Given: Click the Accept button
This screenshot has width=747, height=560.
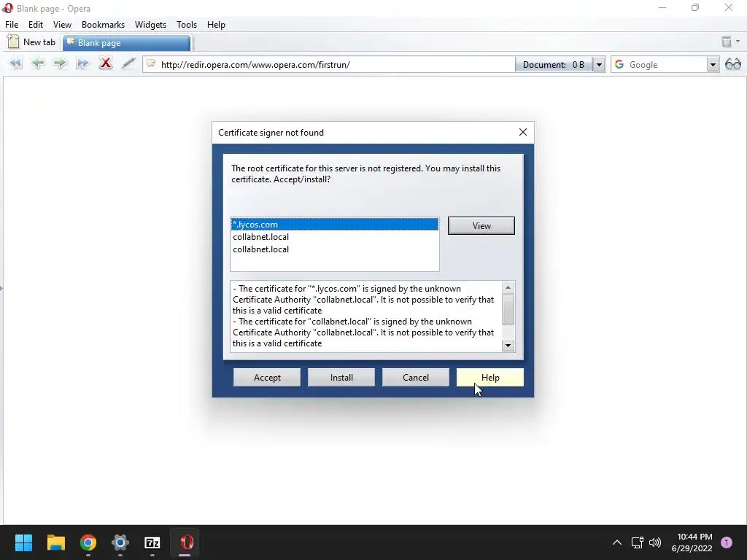Looking at the screenshot, I should tap(267, 378).
